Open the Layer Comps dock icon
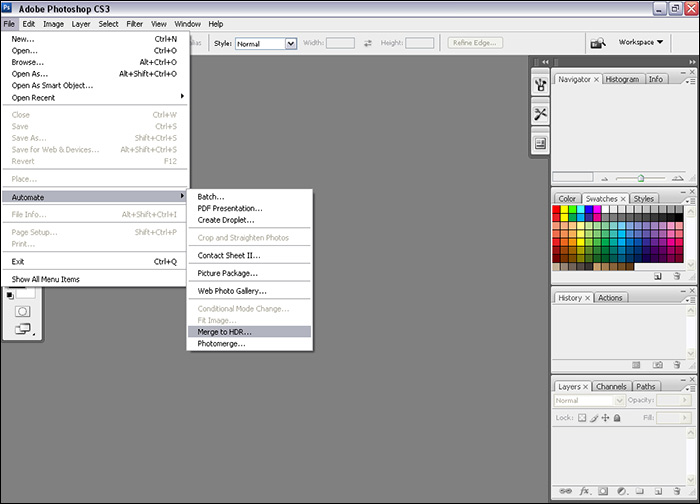The height and width of the screenshot is (504, 700). click(540, 143)
